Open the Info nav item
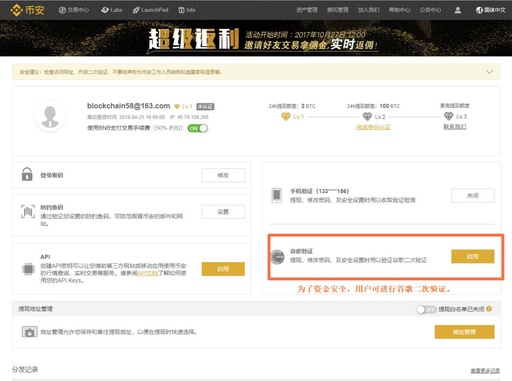Viewport: 512px width, 381px height. click(187, 10)
